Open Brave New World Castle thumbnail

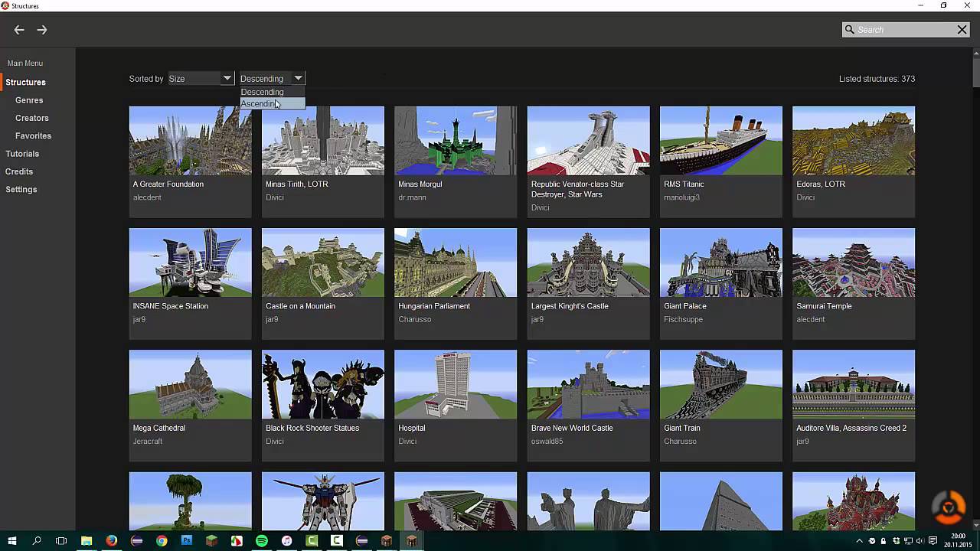point(589,384)
